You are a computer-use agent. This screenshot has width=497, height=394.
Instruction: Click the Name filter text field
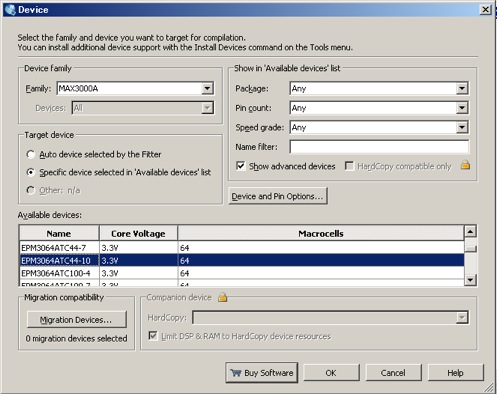pos(379,147)
